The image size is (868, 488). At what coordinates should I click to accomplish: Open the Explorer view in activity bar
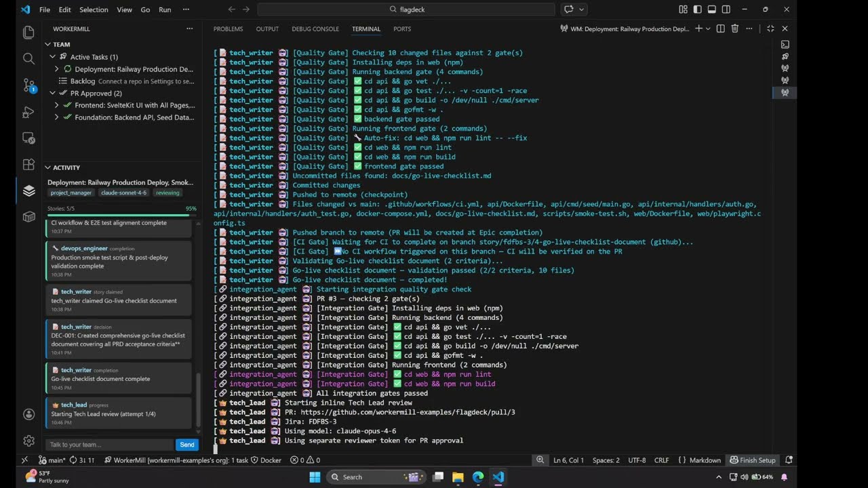(28, 32)
